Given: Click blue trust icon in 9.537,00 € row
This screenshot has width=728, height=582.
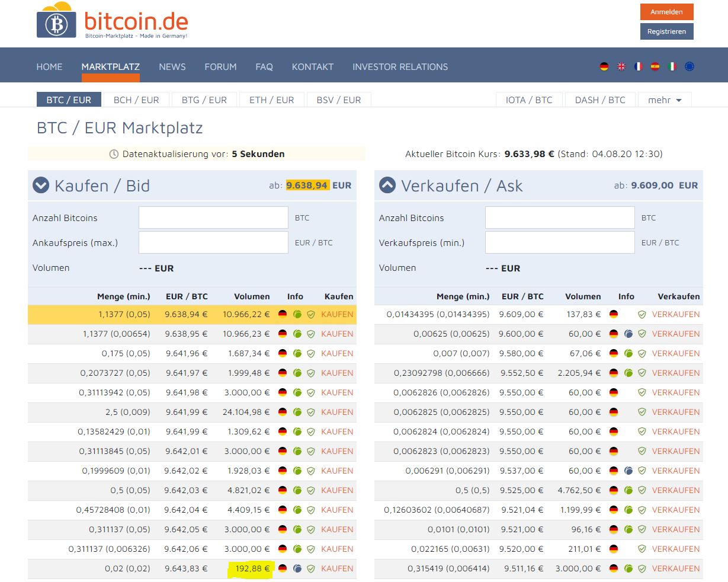Looking at the screenshot, I should point(628,471).
